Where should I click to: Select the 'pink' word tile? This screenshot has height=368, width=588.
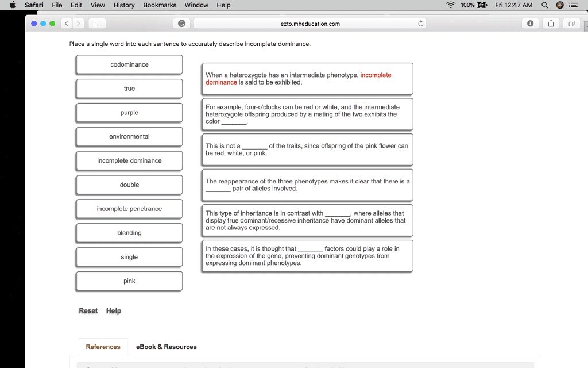[x=129, y=281]
